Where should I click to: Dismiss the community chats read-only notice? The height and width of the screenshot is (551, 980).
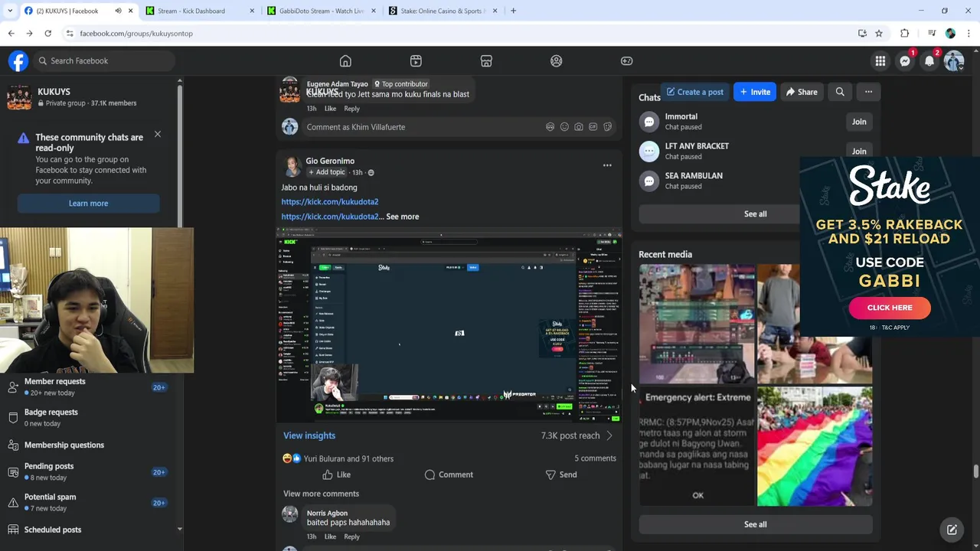pos(157,135)
